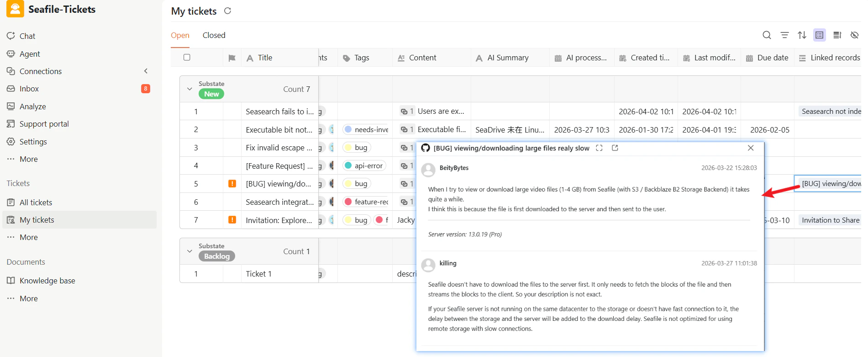The height and width of the screenshot is (357, 868).
Task: Open the Inbox
Action: [x=29, y=89]
